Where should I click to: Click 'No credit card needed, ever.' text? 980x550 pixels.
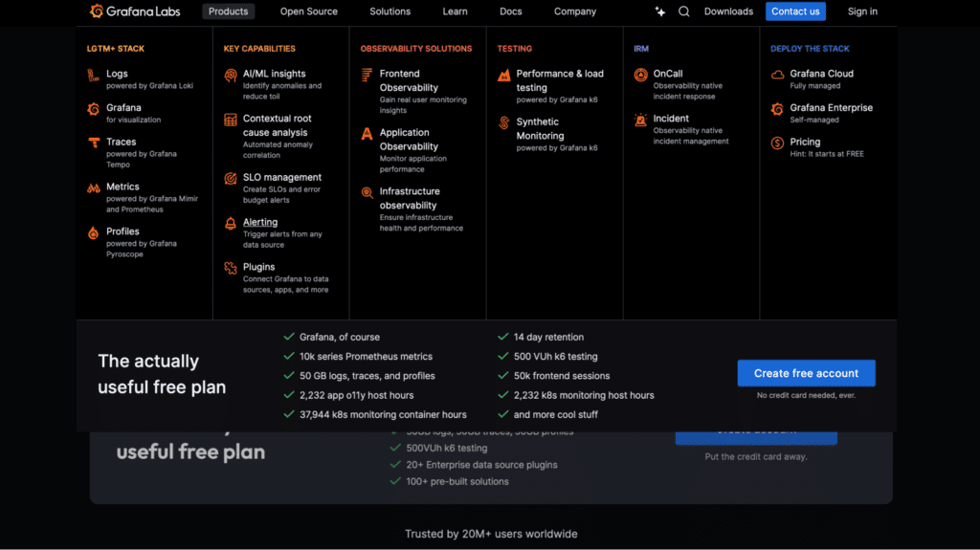pos(806,396)
